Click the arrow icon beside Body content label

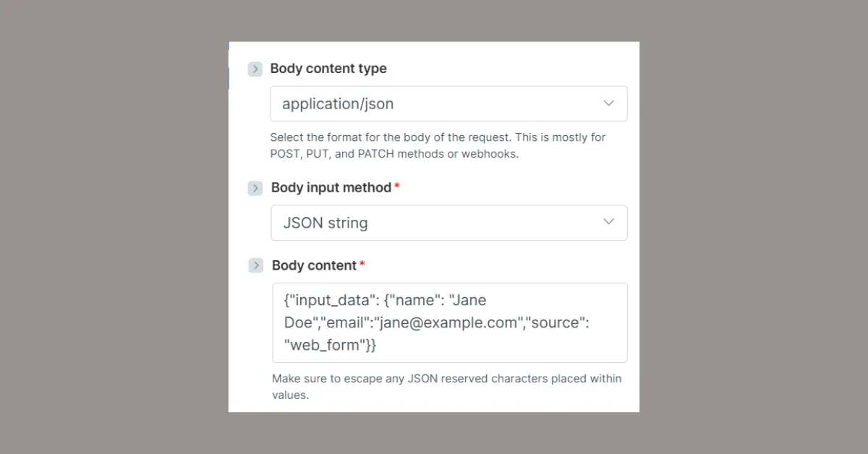click(255, 265)
